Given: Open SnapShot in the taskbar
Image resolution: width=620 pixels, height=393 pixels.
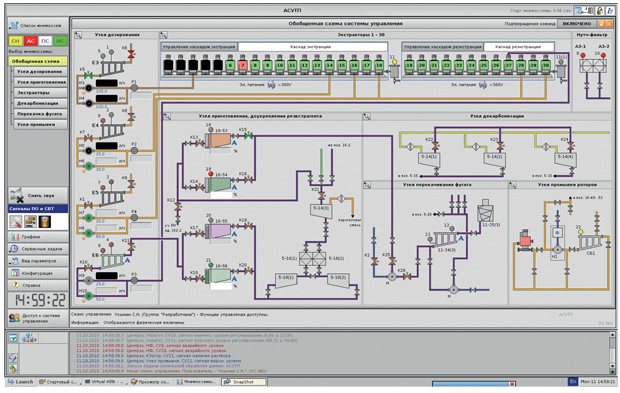Looking at the screenshot, I should [243, 382].
